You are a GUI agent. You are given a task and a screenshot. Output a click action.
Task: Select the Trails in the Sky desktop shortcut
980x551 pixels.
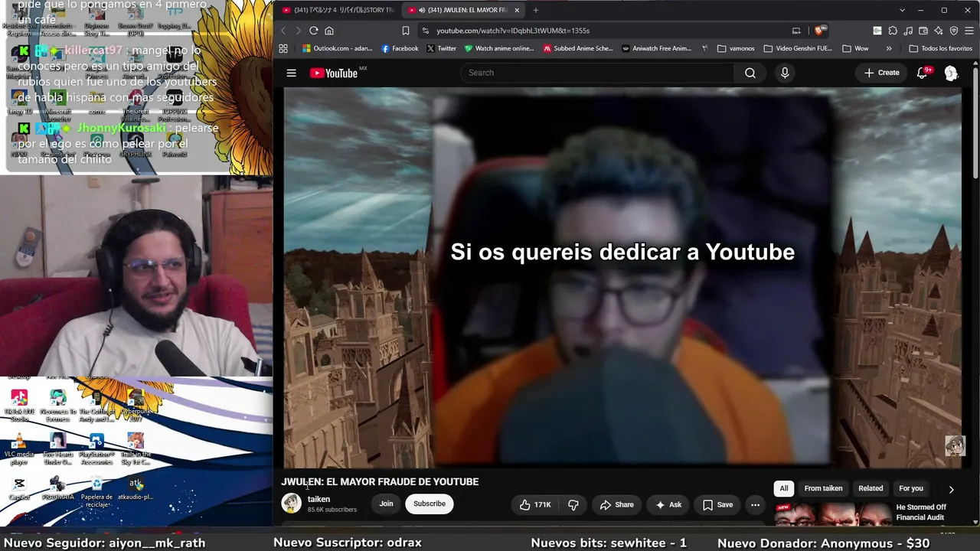coord(136,449)
